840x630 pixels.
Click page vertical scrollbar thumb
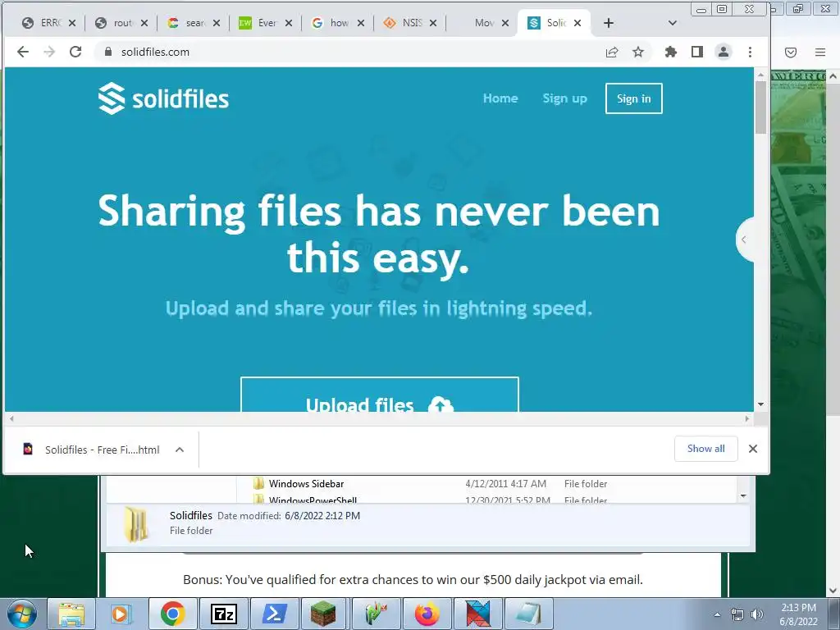pyautogui.click(x=760, y=108)
